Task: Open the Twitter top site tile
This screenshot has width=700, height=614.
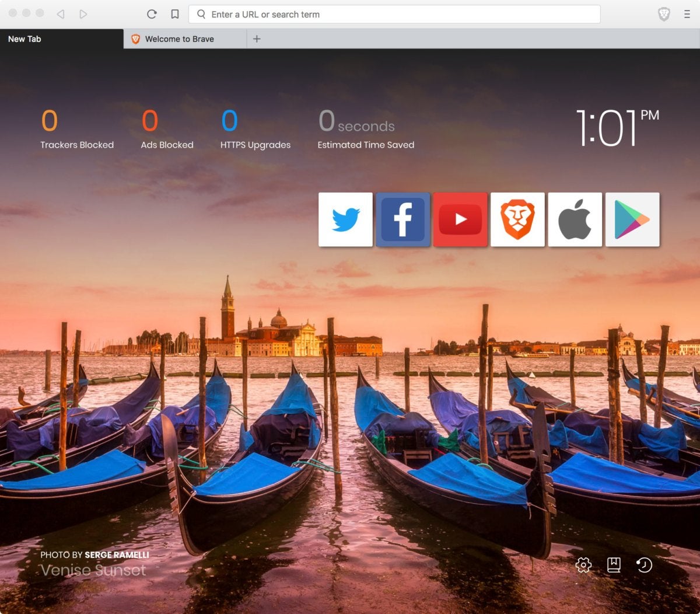Action: 345,219
